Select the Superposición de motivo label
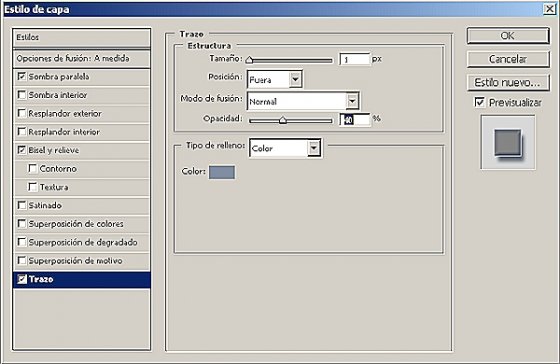The image size is (560, 364). pos(75,261)
